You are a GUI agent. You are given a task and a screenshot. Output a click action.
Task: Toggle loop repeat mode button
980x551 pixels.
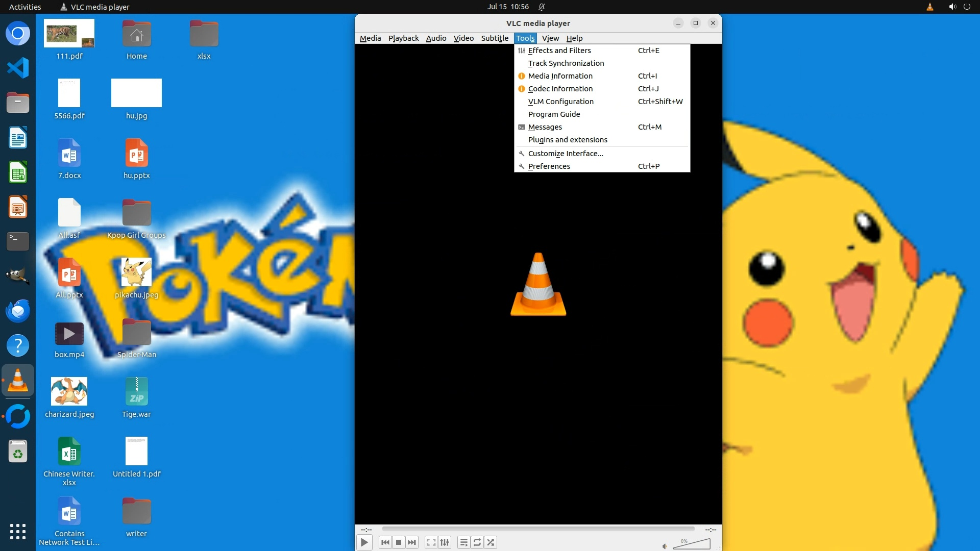[477, 542]
